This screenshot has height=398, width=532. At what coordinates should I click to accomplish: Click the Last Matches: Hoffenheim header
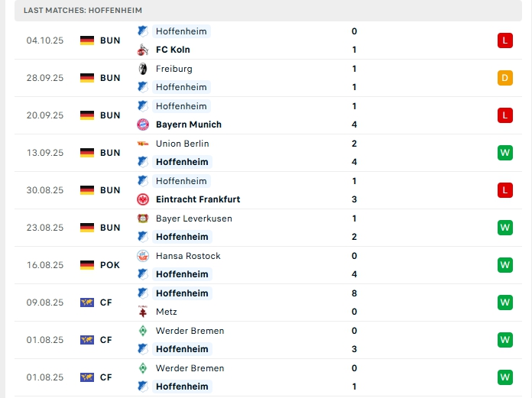83,11
